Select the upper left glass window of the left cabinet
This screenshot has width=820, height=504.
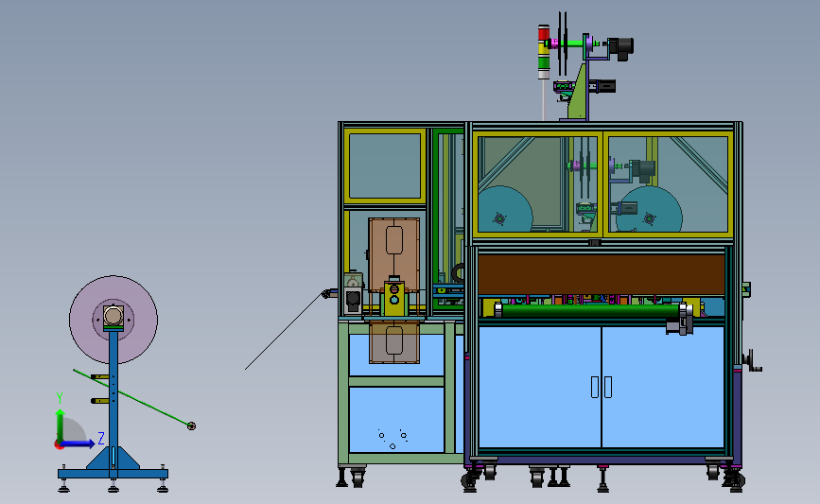click(385, 165)
